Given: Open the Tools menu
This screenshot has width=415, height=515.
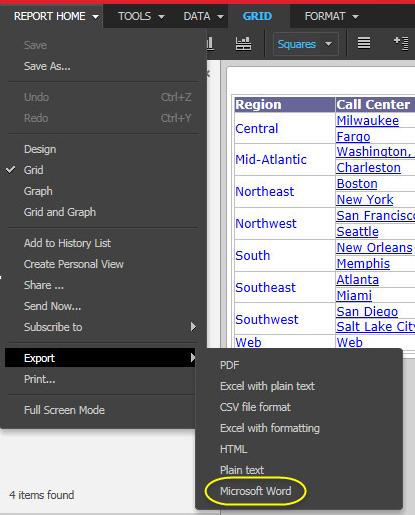Looking at the screenshot, I should (x=141, y=16).
